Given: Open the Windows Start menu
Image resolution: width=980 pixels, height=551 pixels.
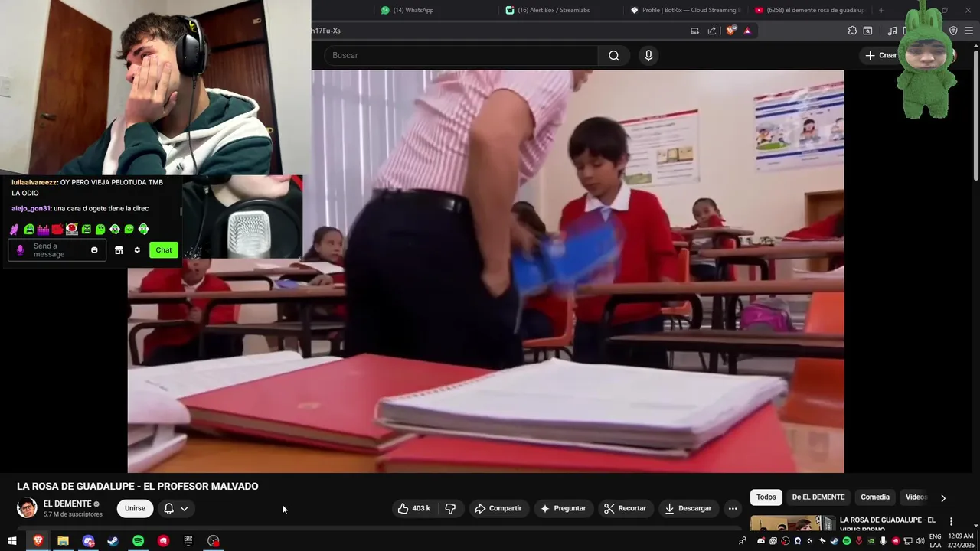Looking at the screenshot, I should (x=12, y=541).
